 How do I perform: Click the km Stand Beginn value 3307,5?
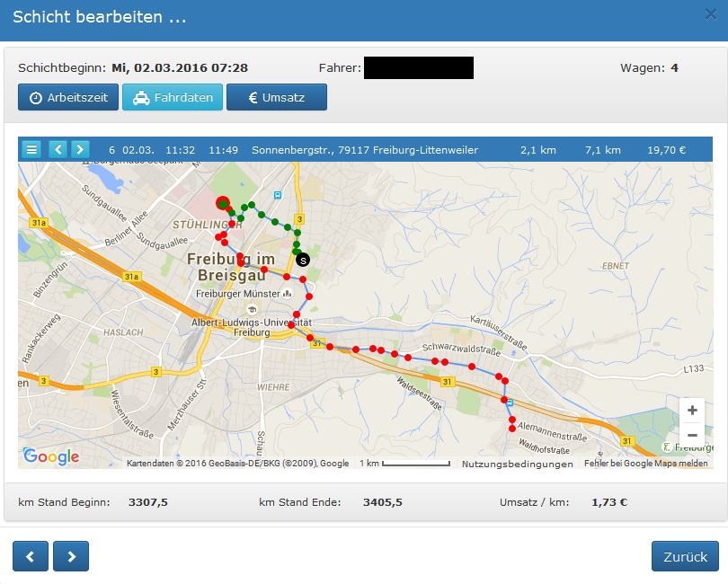148,502
